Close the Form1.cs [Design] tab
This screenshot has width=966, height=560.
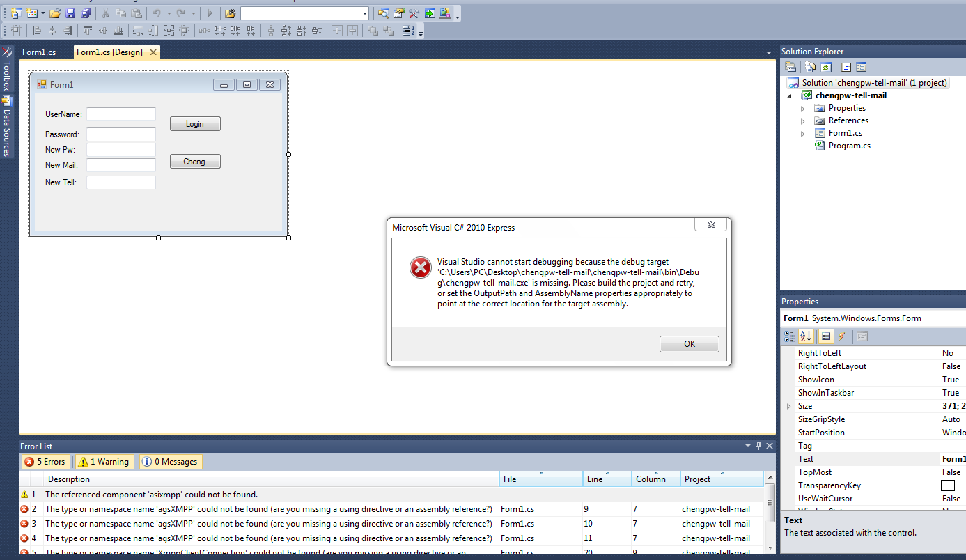coord(153,52)
